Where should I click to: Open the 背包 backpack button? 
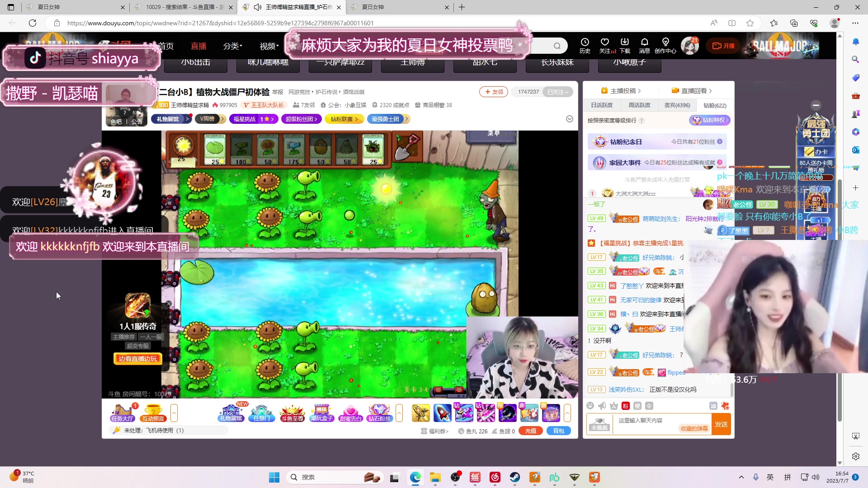pos(558,431)
